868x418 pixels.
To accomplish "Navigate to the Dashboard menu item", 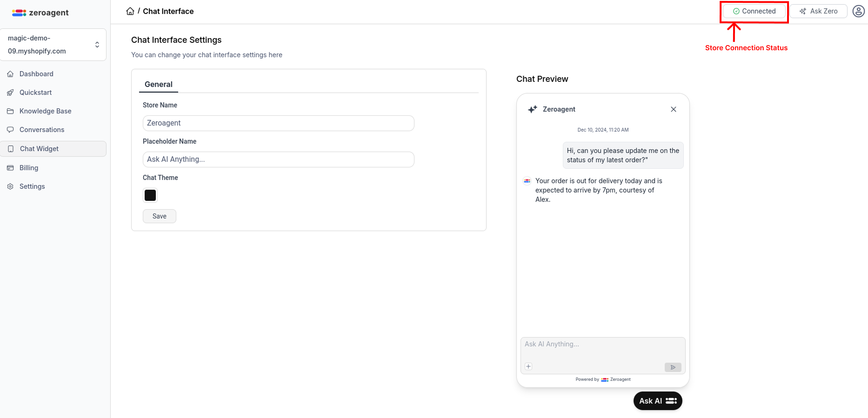I will pyautogui.click(x=36, y=73).
